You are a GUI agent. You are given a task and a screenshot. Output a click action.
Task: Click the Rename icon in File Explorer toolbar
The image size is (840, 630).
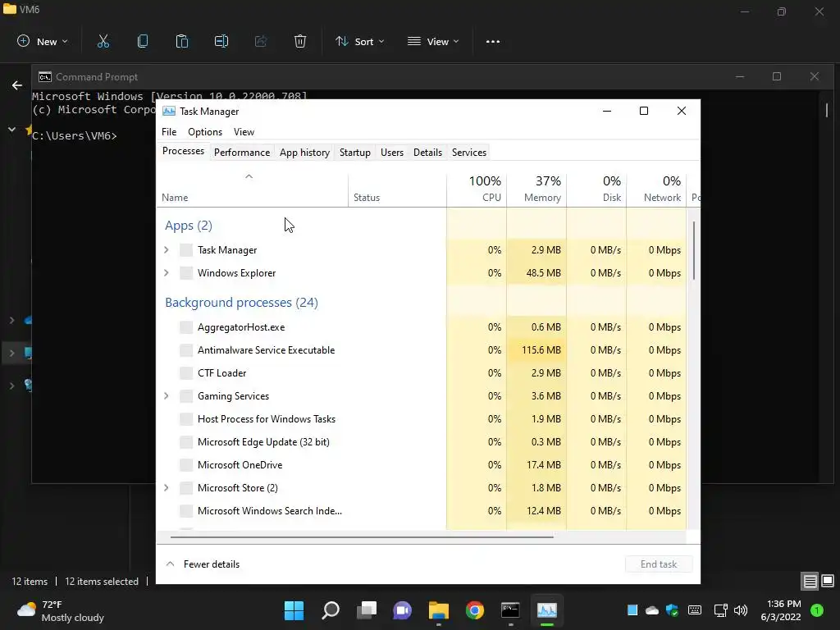(221, 41)
